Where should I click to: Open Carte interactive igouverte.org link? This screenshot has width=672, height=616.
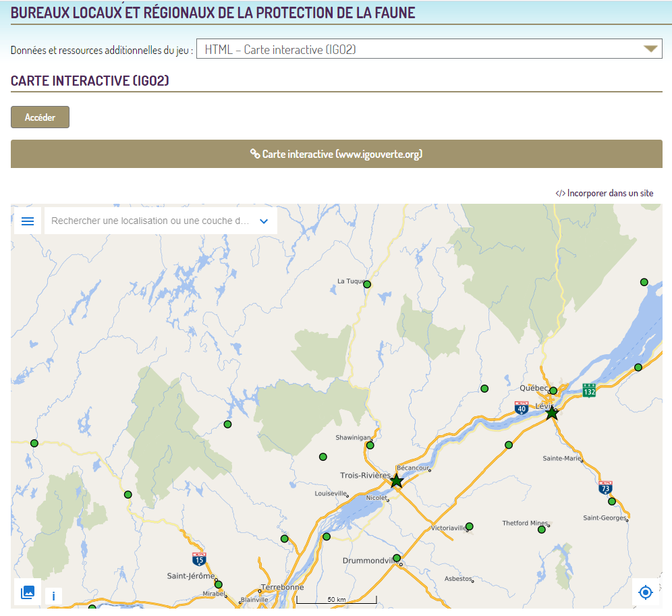[337, 154]
